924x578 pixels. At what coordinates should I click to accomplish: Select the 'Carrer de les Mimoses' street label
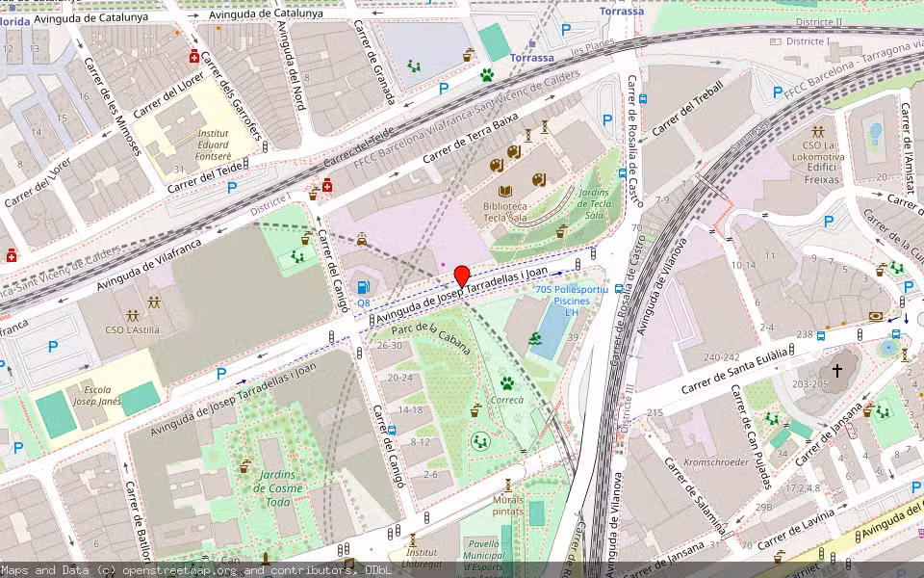coord(113,107)
